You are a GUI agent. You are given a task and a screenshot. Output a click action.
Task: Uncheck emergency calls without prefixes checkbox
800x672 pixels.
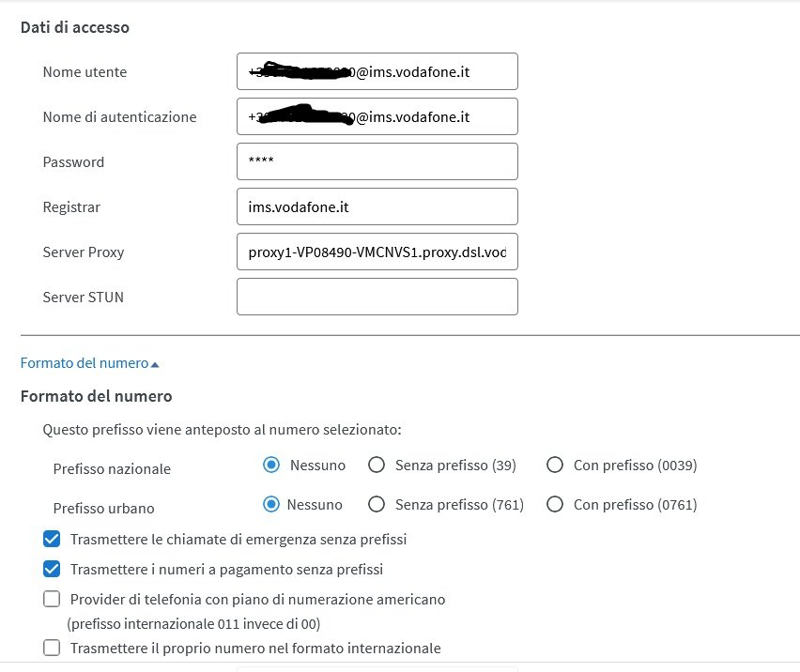coord(52,539)
